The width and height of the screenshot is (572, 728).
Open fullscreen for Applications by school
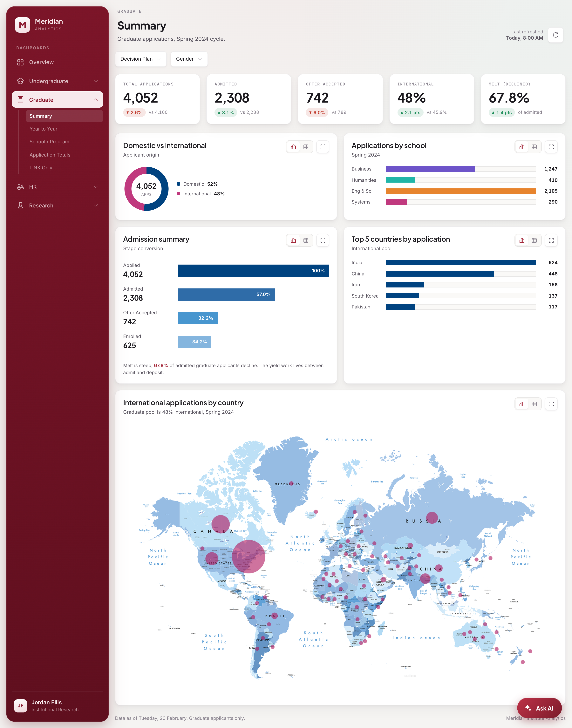551,147
